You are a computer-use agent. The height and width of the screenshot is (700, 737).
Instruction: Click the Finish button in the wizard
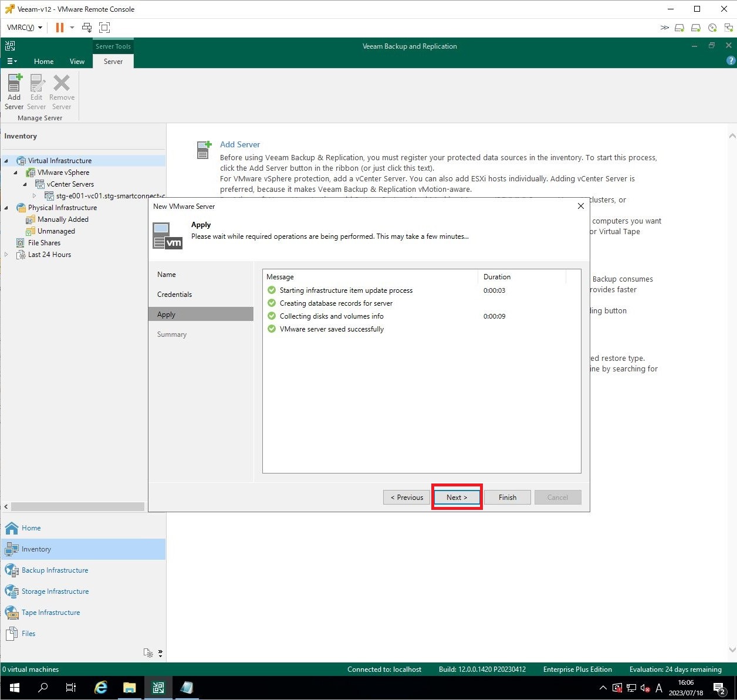click(x=508, y=498)
